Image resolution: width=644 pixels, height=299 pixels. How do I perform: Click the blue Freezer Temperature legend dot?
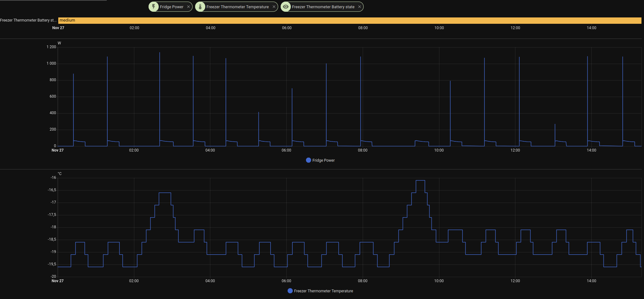pos(290,291)
